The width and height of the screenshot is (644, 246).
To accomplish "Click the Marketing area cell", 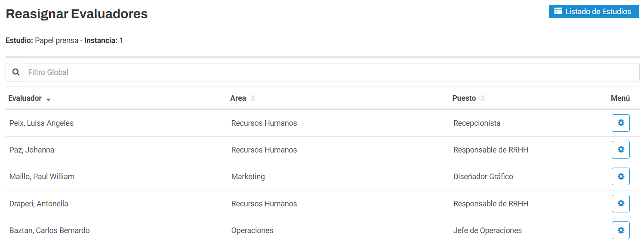I will tap(248, 177).
